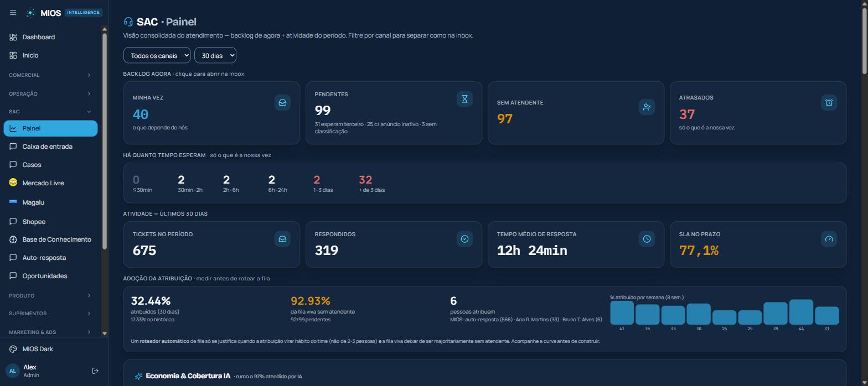The width and height of the screenshot is (868, 386).
Task: Click the inbox icon on Tickets no Período card
Action: tap(282, 239)
